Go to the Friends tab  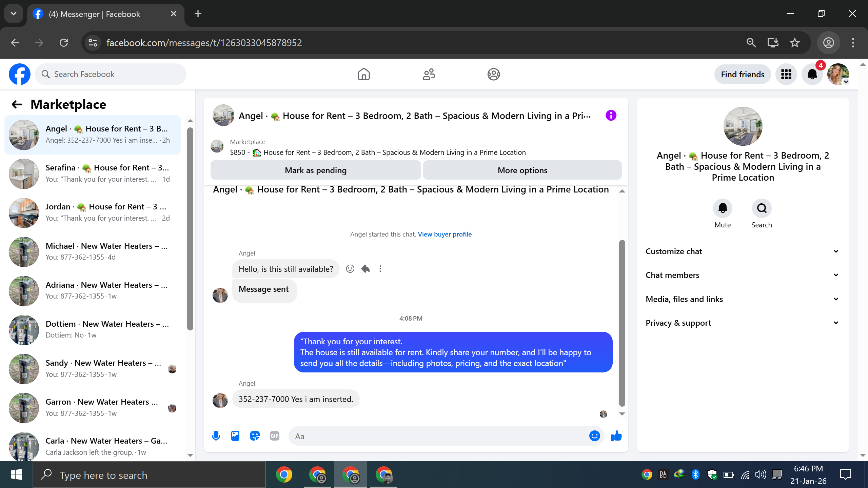tap(429, 74)
